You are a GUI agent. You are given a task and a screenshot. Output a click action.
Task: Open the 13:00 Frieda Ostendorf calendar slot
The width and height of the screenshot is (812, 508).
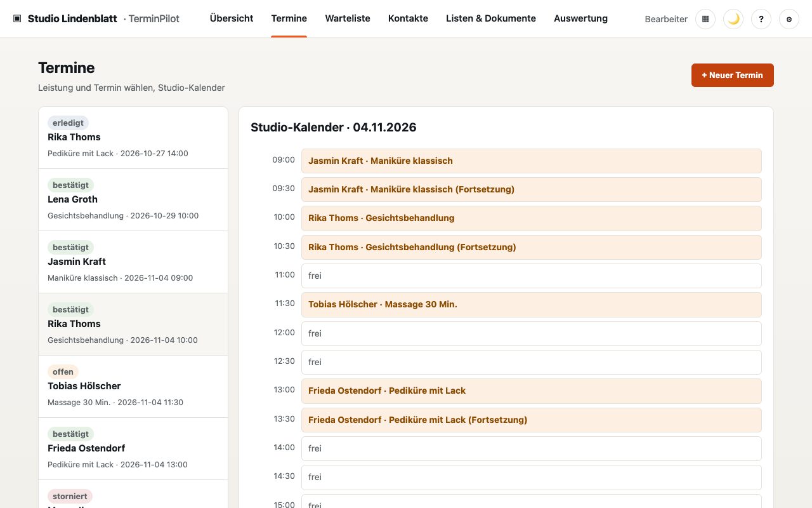(532, 391)
